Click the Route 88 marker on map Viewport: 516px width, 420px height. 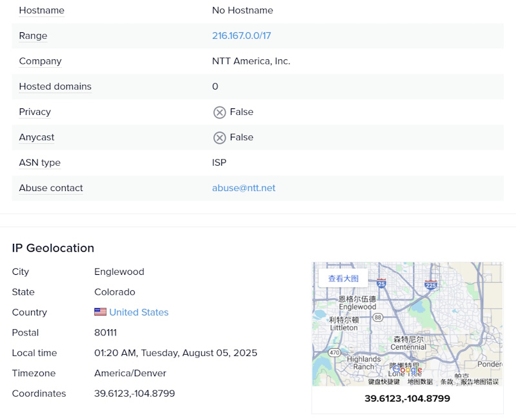click(x=378, y=317)
